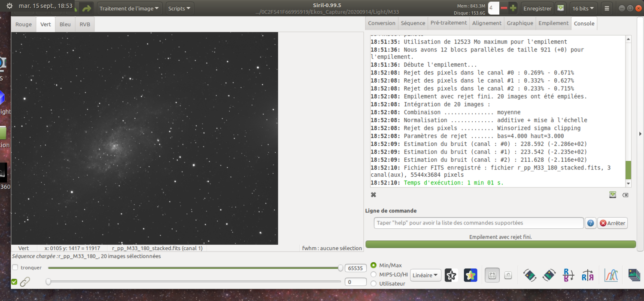
Task: Open the hamburger main menu
Action: pos(607,9)
